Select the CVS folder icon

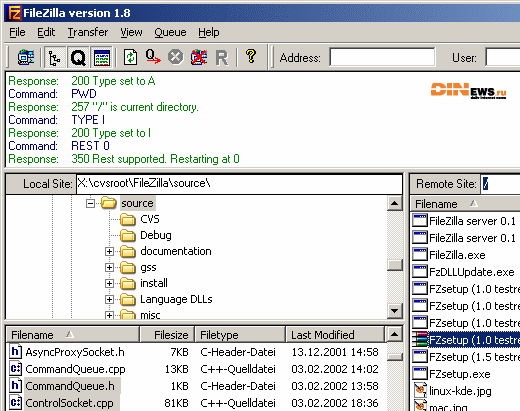click(x=128, y=219)
